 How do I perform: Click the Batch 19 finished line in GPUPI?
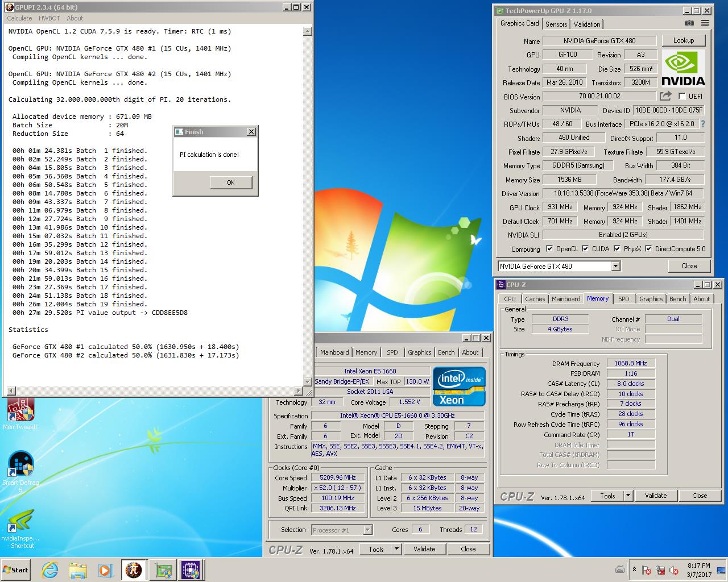(x=80, y=304)
